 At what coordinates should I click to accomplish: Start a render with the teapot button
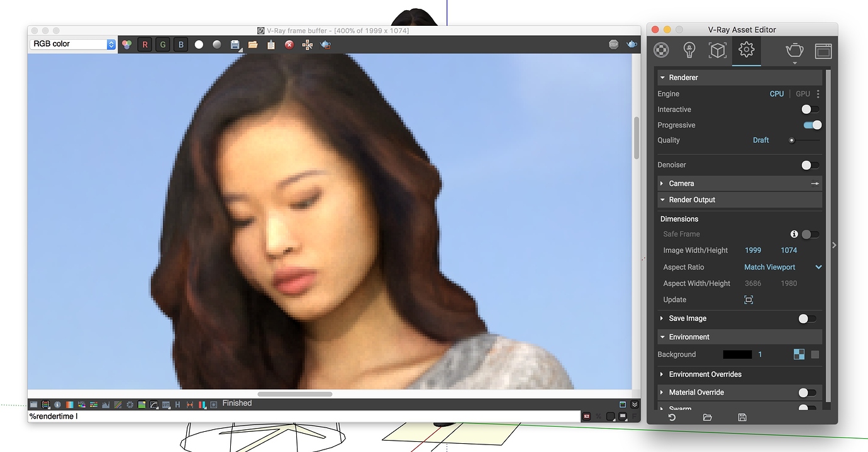[794, 50]
